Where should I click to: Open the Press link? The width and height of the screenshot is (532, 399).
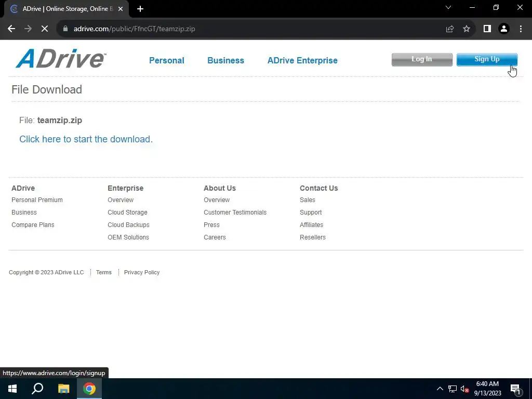click(212, 225)
